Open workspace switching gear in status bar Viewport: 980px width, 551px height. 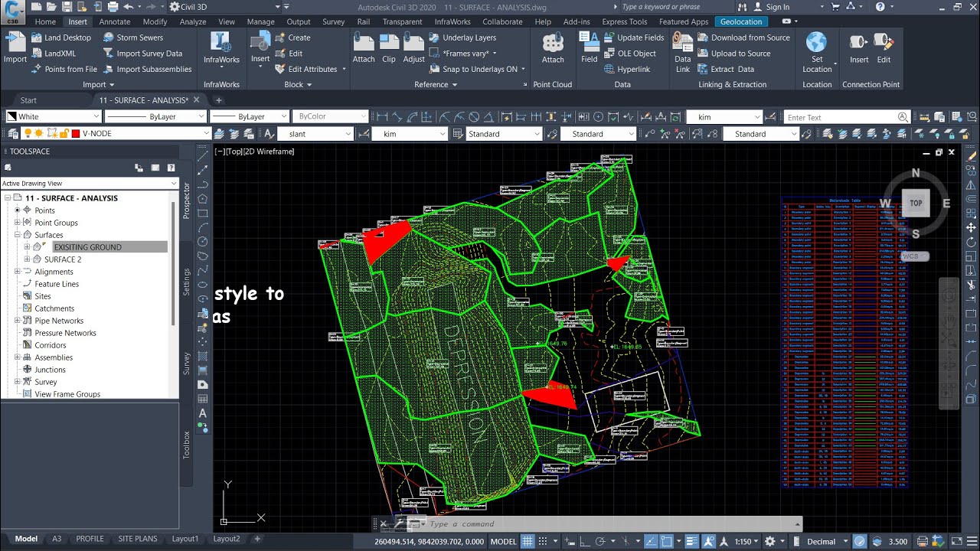click(772, 541)
